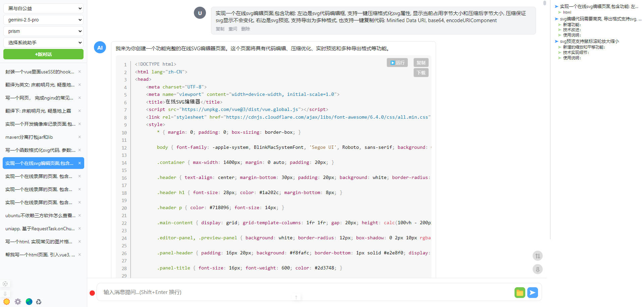Image resolution: width=644 pixels, height=307 pixels.
Task: Attach a file with the folder icon
Action: click(520, 293)
